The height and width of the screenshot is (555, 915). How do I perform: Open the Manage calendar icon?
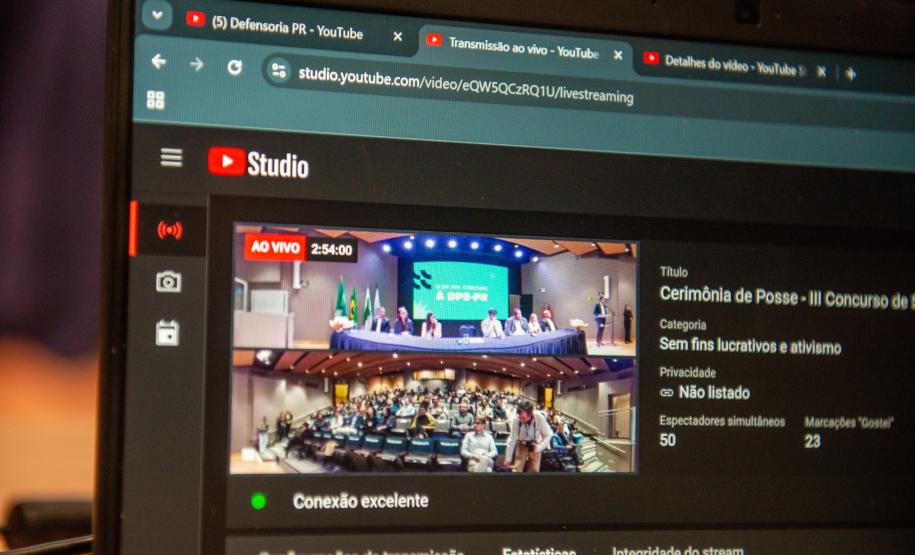click(x=167, y=333)
